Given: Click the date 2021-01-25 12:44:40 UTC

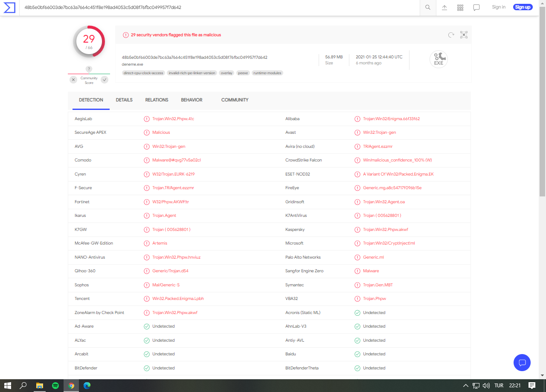Looking at the screenshot, I should pyautogui.click(x=379, y=57).
